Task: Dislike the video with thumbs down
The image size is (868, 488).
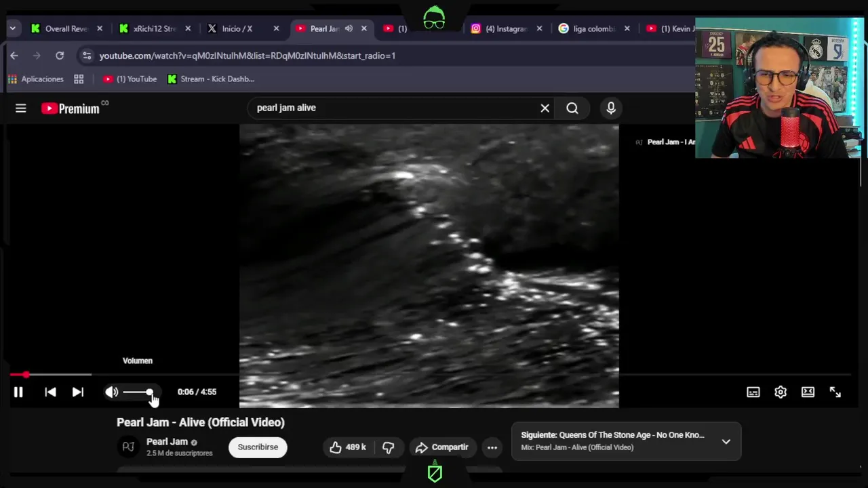Action: 388,447
